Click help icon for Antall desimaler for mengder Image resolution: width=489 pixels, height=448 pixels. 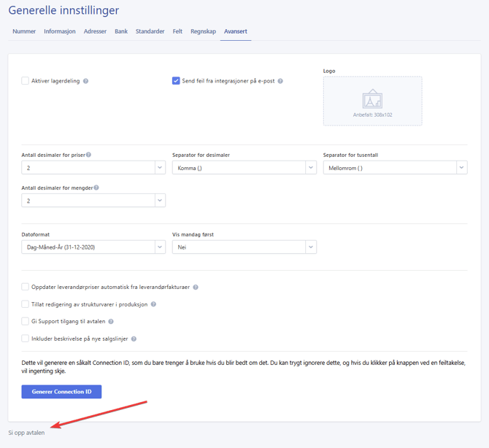(96, 188)
